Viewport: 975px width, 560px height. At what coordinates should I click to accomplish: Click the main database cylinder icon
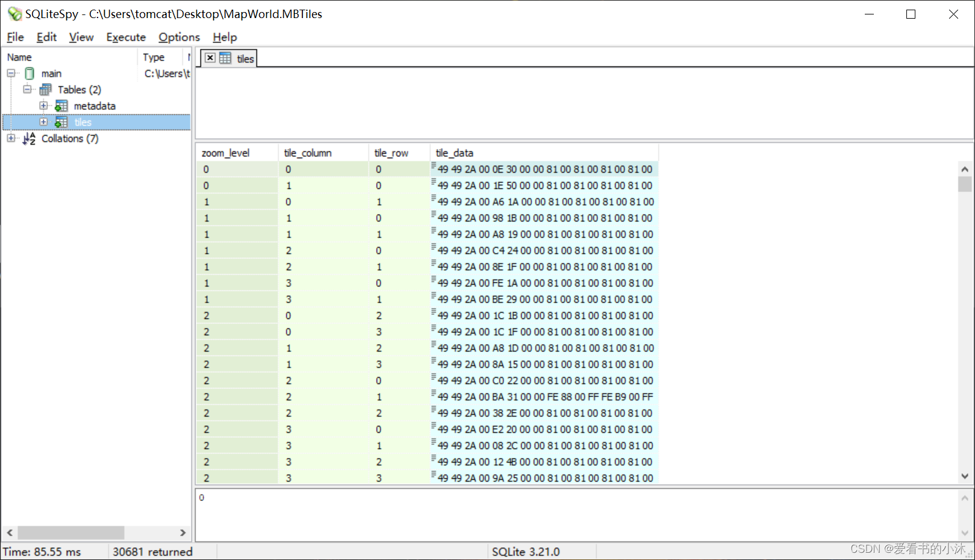(x=30, y=73)
